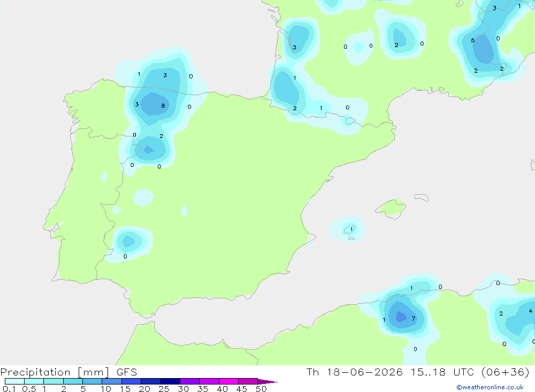The height and width of the screenshot is (392, 535).
Task: Click the 40 legend scale label
Action: [223, 389]
